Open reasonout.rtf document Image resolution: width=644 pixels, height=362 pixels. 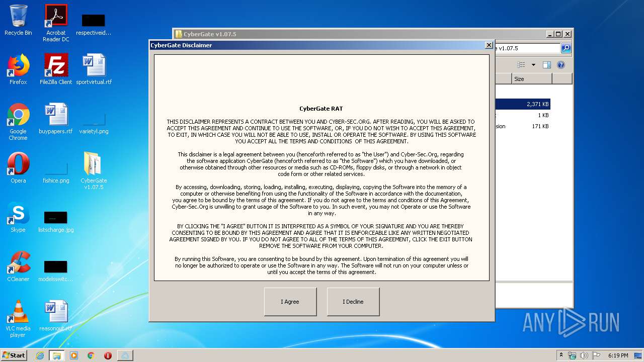(x=56, y=316)
